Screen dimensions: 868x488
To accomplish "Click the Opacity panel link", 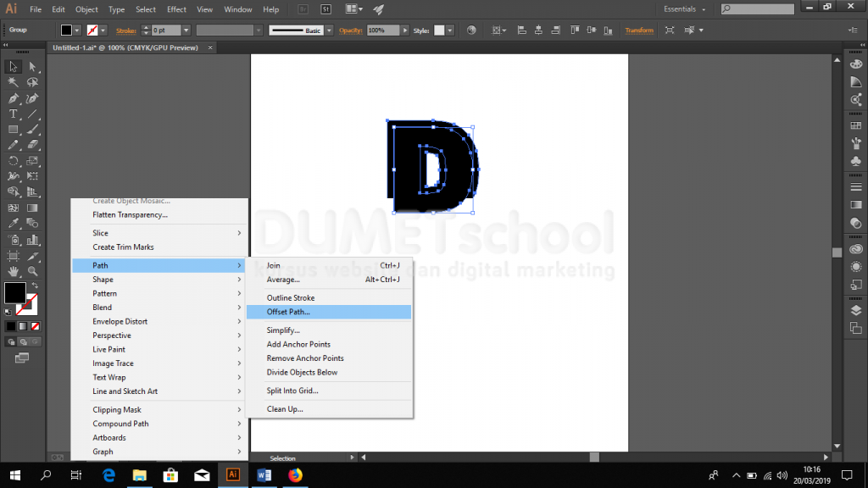I will pyautogui.click(x=350, y=30).
